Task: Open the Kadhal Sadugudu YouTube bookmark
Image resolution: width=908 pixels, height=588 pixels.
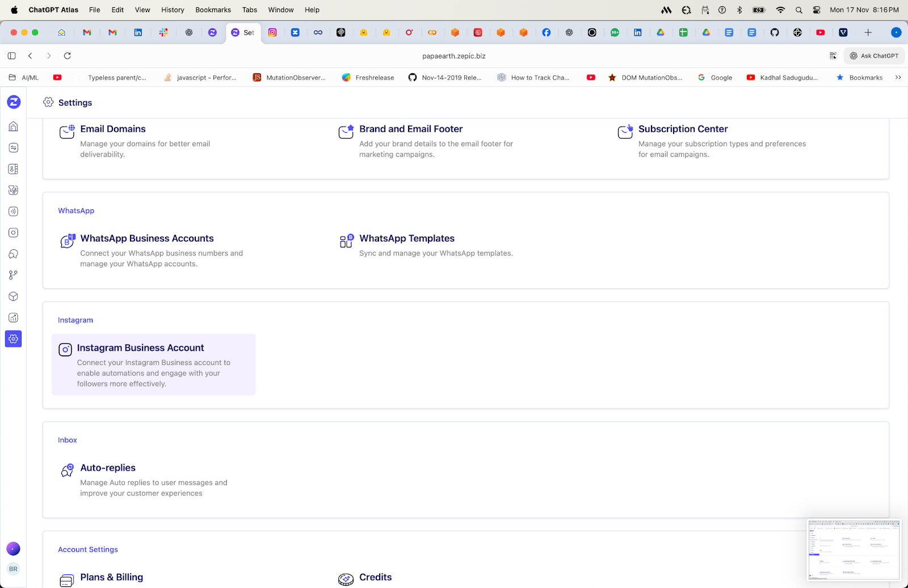Action: pyautogui.click(x=783, y=78)
